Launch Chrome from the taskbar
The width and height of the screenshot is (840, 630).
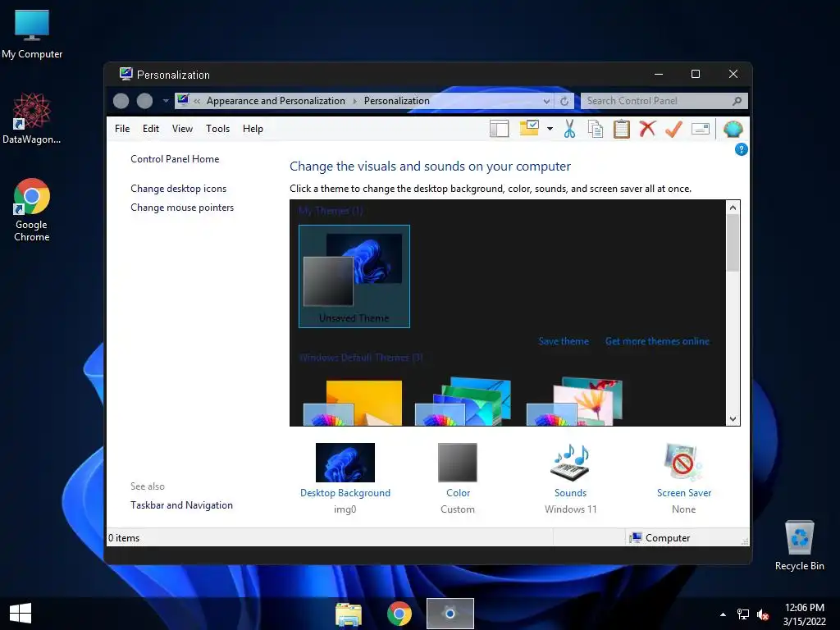399,614
